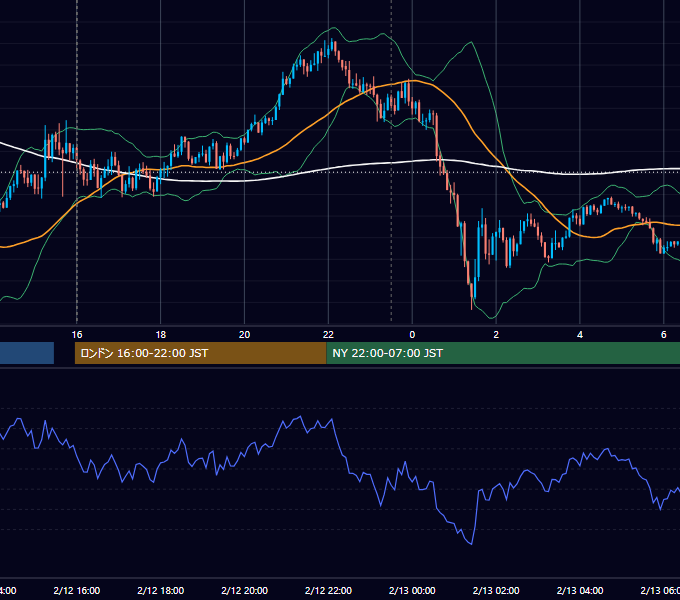Click the NY 22:00-07:00 JST session bar
Screen dimensions: 680x600
coord(503,353)
